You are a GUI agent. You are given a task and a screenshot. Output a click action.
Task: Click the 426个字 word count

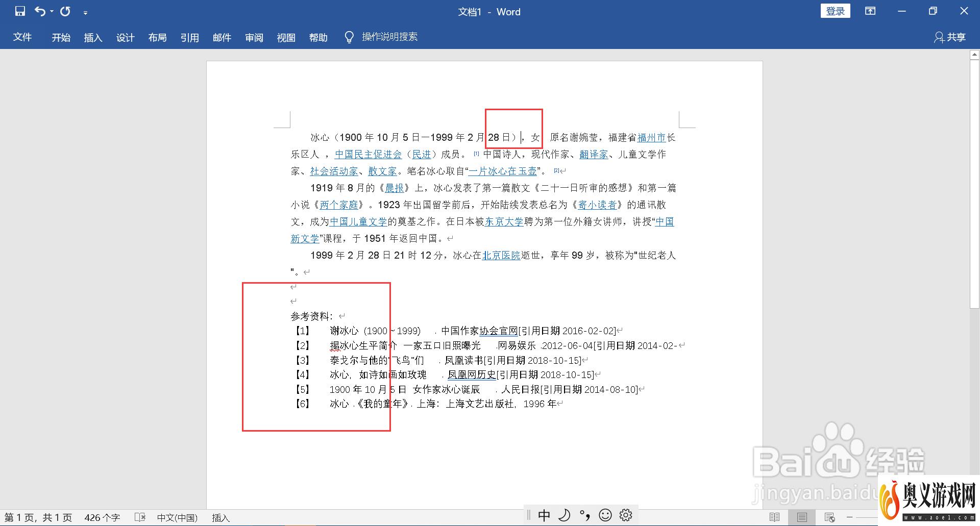pyautogui.click(x=102, y=518)
